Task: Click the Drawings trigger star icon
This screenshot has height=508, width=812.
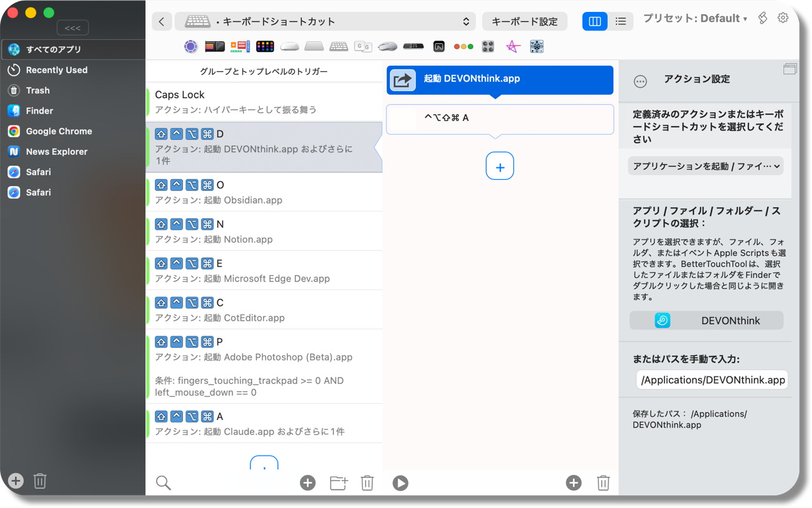Action: pos(511,46)
